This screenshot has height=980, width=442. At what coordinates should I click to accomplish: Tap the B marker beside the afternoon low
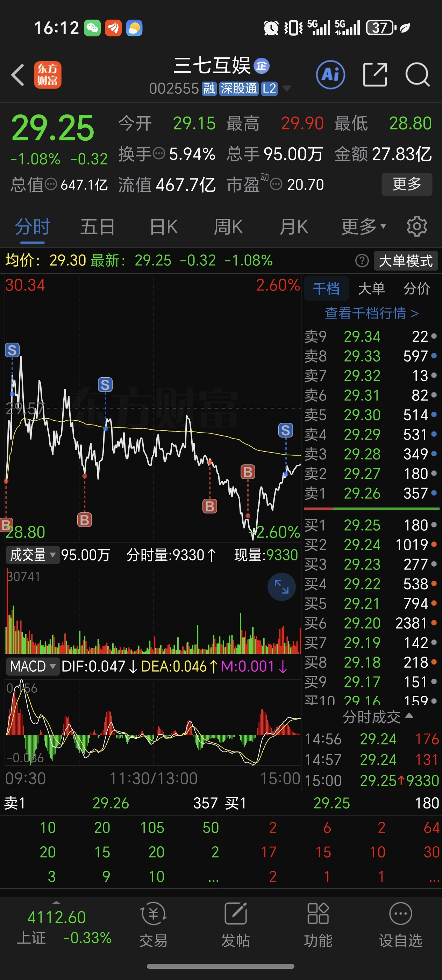coord(248,472)
